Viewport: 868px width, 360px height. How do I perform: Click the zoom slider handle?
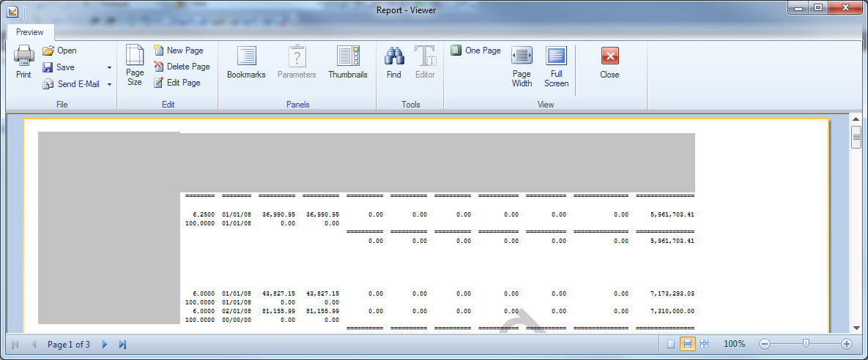(x=806, y=343)
